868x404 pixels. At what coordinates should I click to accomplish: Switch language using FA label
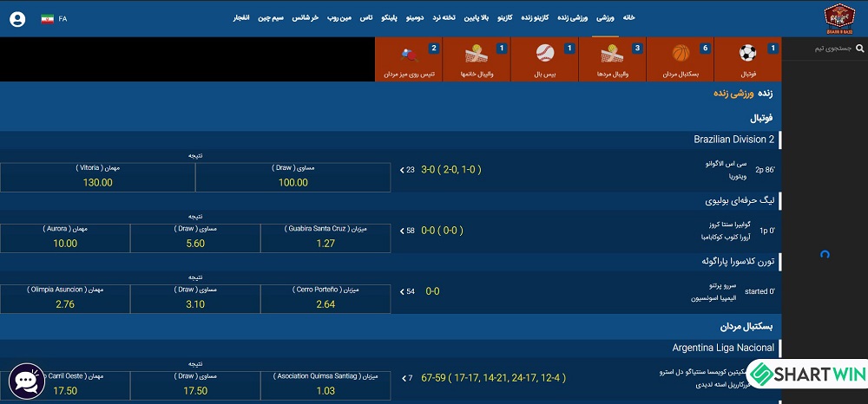[62, 19]
